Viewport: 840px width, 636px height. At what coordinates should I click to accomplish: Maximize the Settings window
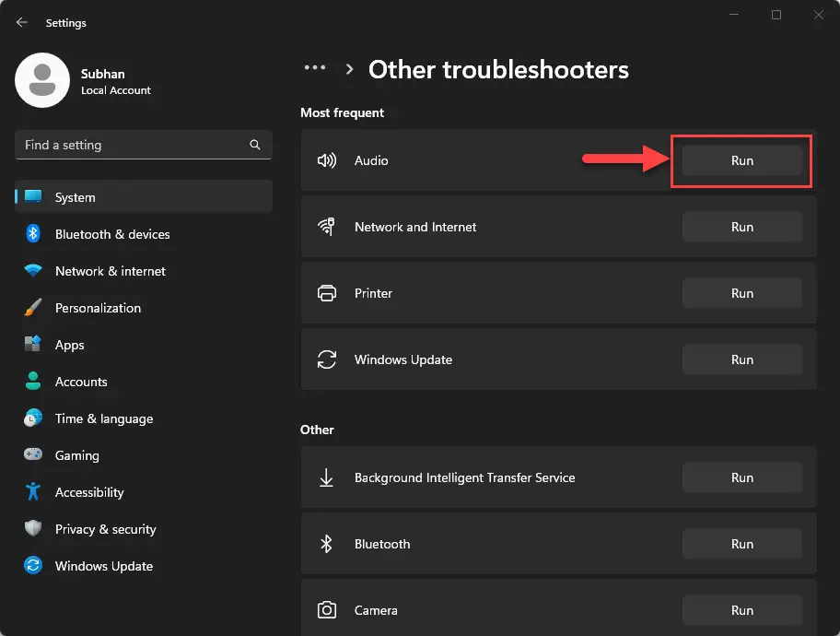776,15
